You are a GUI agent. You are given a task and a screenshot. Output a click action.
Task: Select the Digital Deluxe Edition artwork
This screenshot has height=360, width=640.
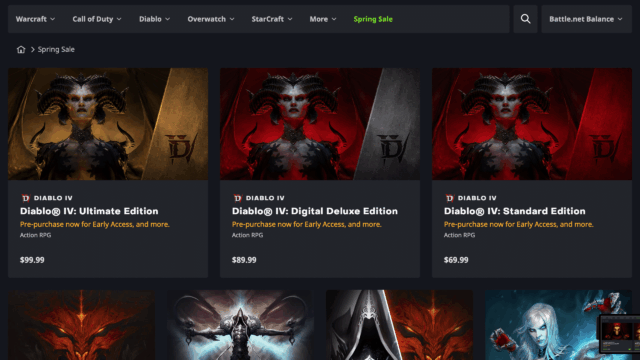(320, 124)
